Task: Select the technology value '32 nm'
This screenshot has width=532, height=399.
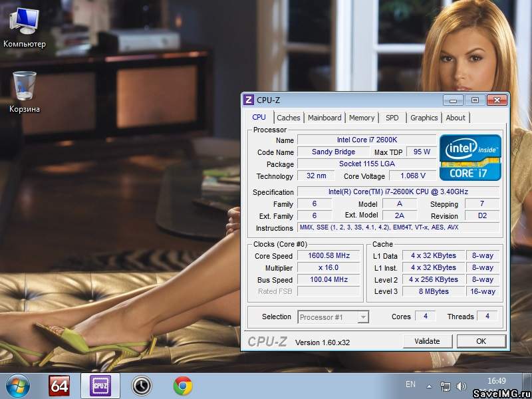Action: coord(317,176)
